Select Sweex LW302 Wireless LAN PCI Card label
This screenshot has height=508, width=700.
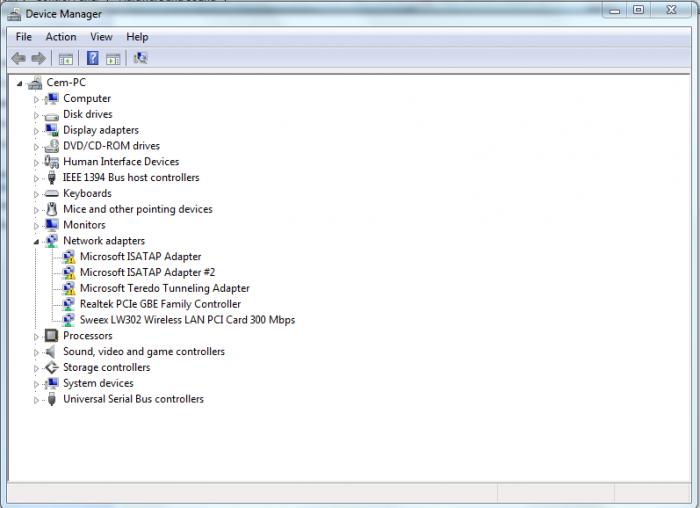[188, 320]
